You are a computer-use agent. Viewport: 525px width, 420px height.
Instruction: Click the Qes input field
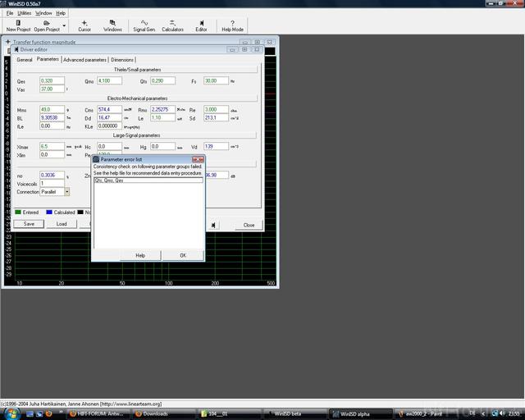[52, 81]
